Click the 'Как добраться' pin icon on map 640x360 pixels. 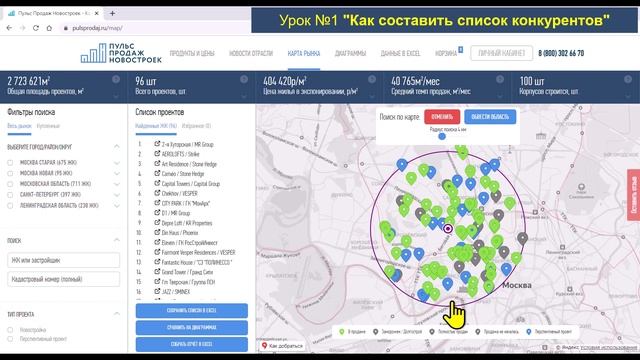pyautogui.click(x=264, y=346)
